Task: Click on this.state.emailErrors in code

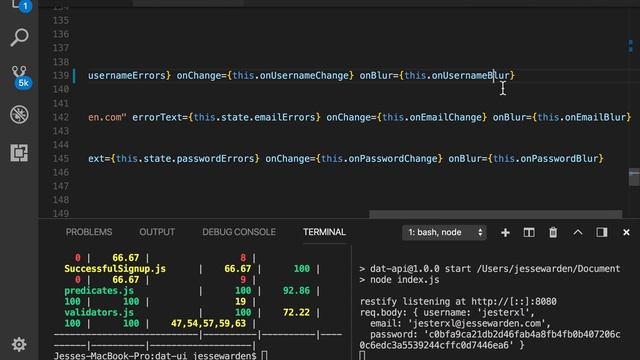Action: click(x=254, y=117)
